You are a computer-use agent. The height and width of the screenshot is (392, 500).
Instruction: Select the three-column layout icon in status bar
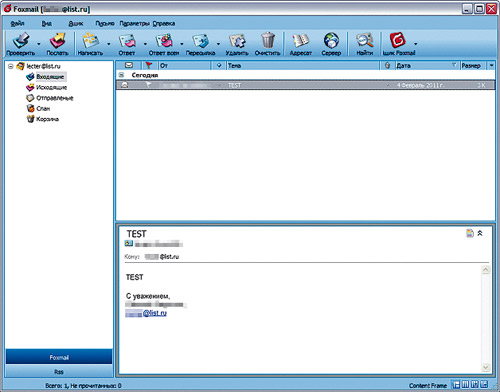[465, 384]
